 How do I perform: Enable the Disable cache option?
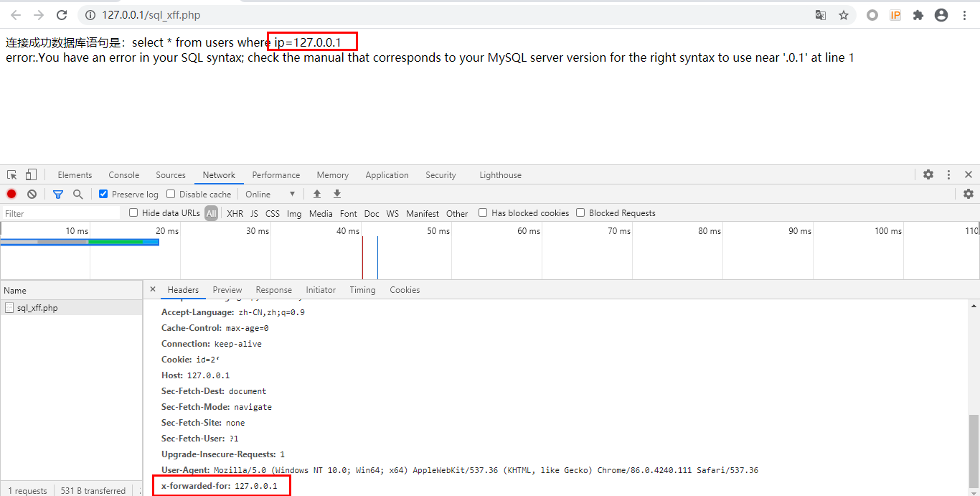(x=170, y=194)
